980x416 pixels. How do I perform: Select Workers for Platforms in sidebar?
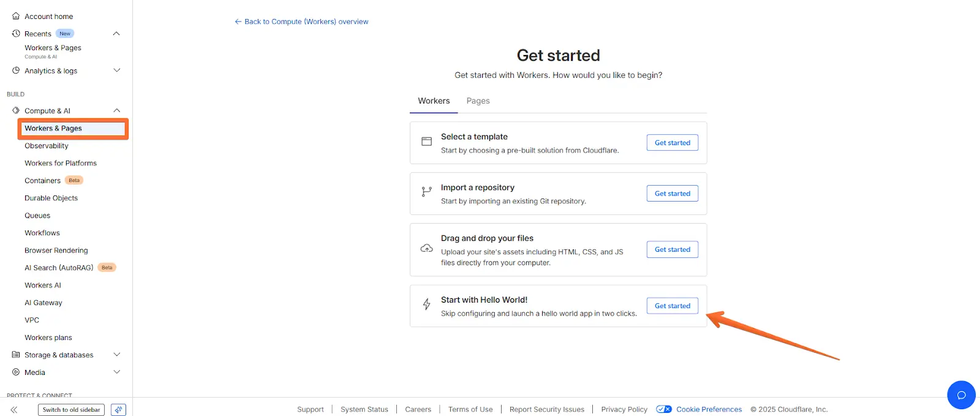(61, 163)
